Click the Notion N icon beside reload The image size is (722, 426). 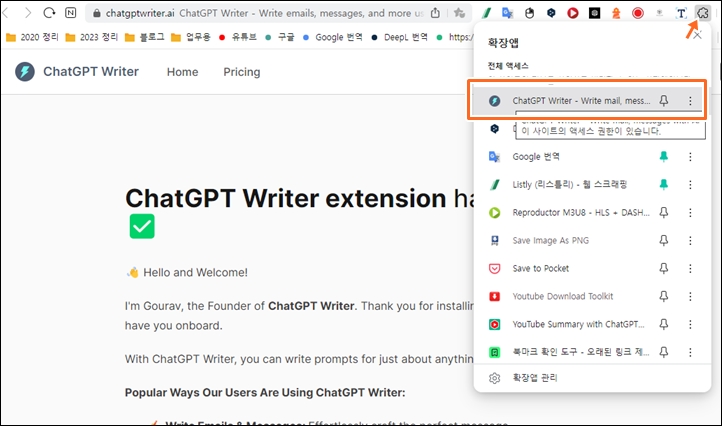pos(70,13)
